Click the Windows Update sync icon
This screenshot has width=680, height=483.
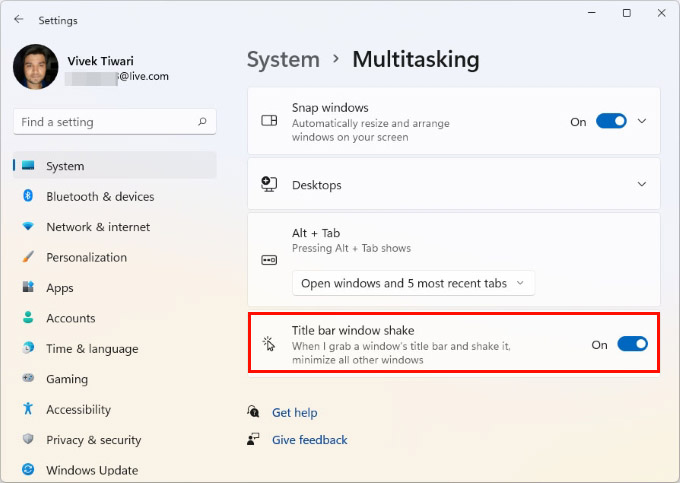(28, 469)
